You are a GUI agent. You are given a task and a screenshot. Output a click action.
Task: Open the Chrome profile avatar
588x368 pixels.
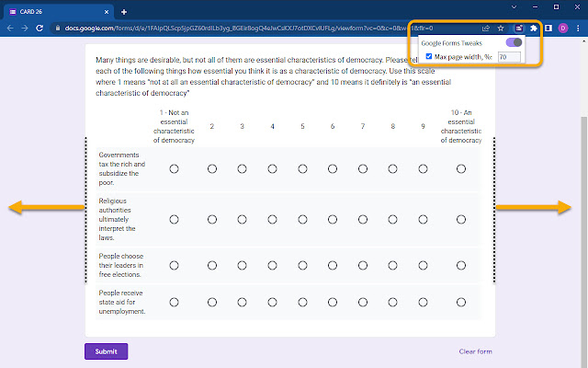pos(562,29)
